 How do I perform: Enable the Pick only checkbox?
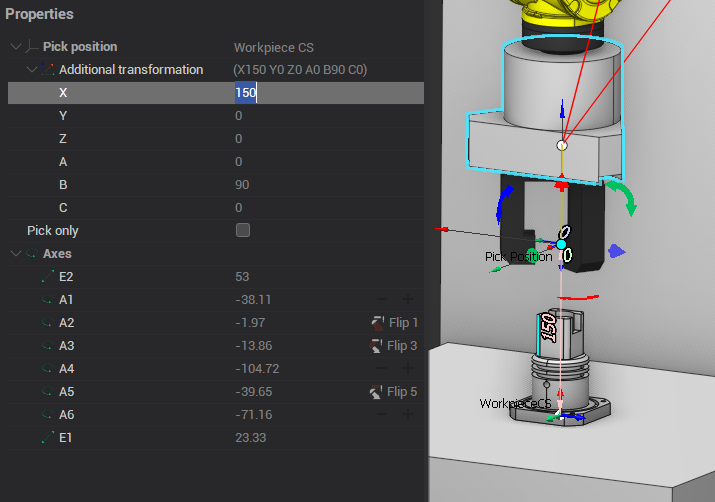point(242,231)
